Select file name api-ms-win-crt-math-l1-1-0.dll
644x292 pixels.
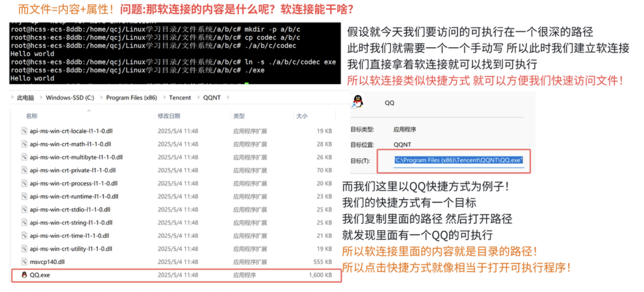coord(70,144)
